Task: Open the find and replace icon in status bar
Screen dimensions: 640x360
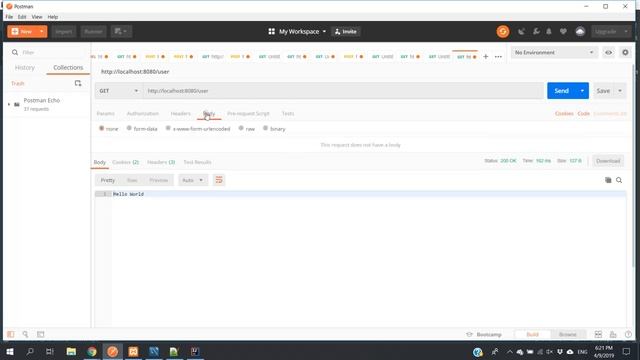Action: tap(25, 334)
